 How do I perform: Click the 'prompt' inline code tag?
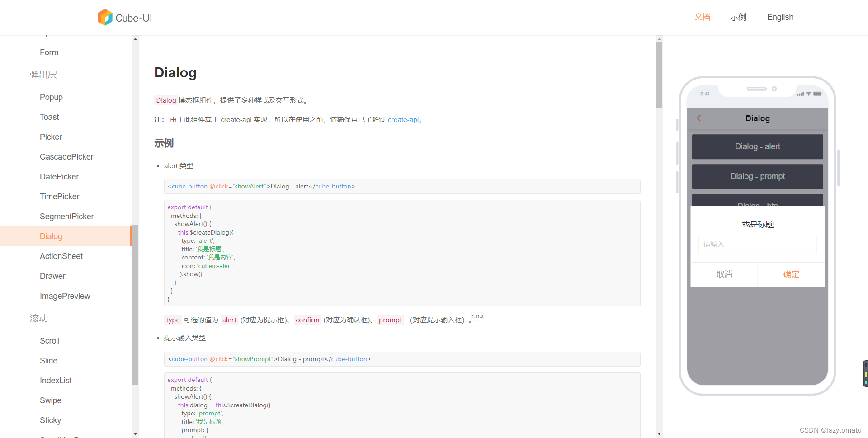(x=391, y=320)
